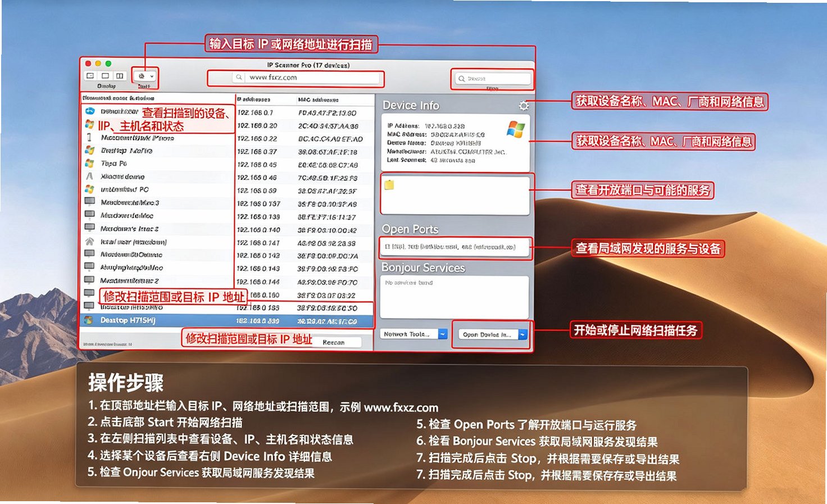
Task: Click the Search filter field
Action: coord(493,79)
